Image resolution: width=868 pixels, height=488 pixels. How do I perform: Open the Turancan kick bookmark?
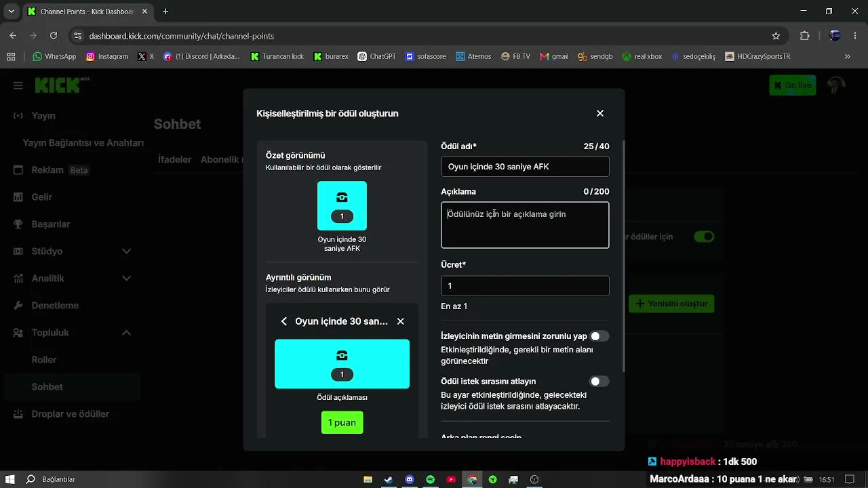pos(277,56)
